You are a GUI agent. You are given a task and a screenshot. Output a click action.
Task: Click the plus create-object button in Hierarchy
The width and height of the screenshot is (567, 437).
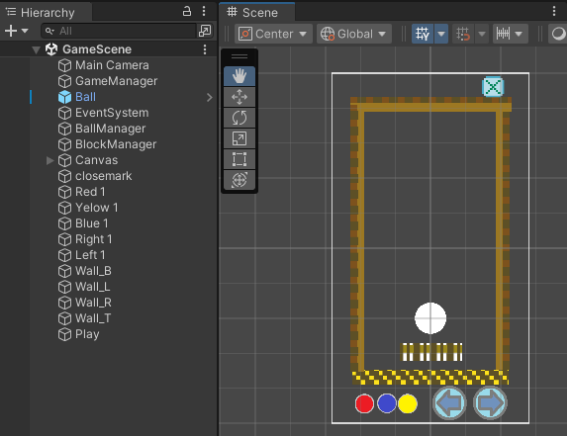[x=11, y=31]
